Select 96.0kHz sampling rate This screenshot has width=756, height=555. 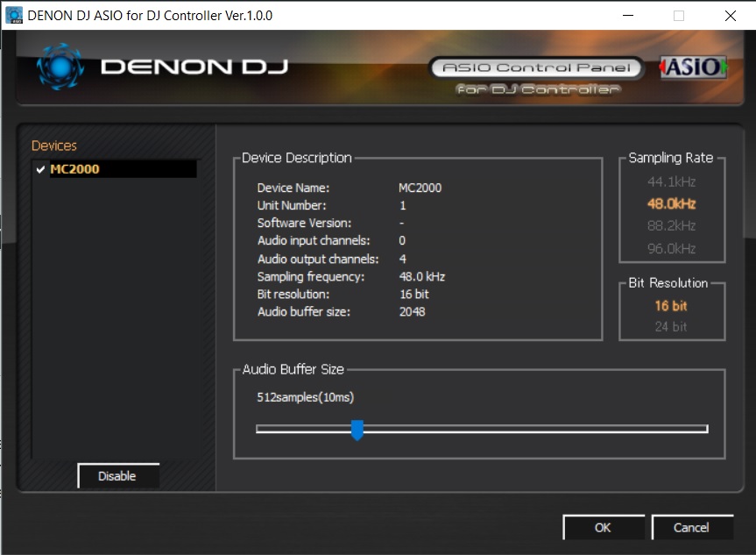pyautogui.click(x=671, y=248)
